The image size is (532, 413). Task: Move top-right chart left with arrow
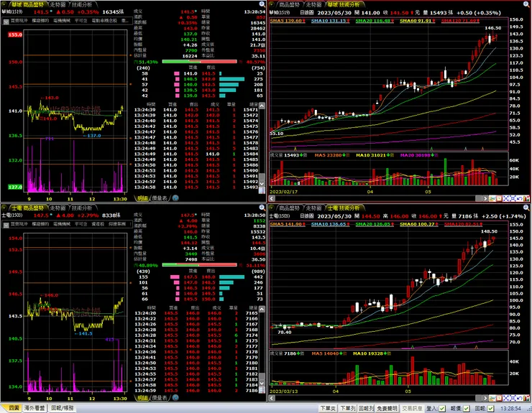click(272, 198)
